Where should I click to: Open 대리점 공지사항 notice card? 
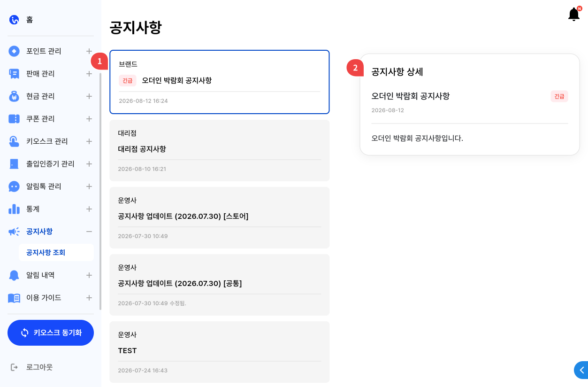(220, 150)
